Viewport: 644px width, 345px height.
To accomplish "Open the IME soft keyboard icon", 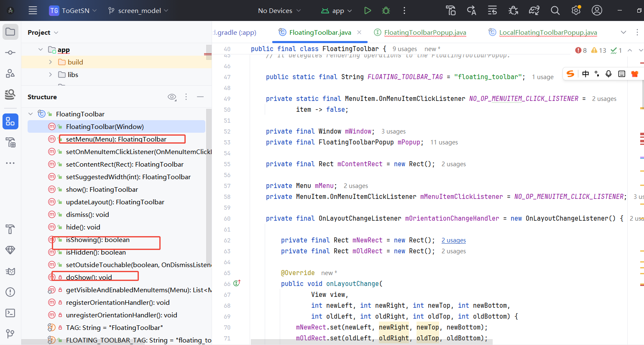I will [622, 74].
